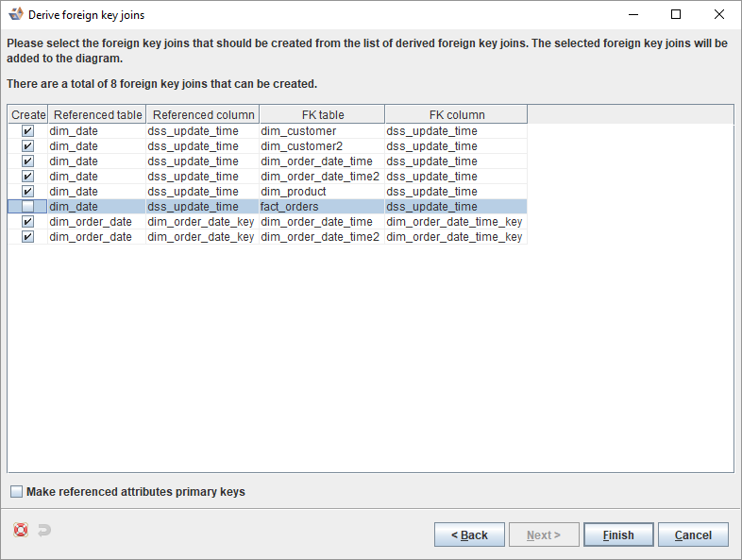The width and height of the screenshot is (742, 560).
Task: Select the dim_order_date_time2 FK table cell for dim_date
Action: click(320, 177)
